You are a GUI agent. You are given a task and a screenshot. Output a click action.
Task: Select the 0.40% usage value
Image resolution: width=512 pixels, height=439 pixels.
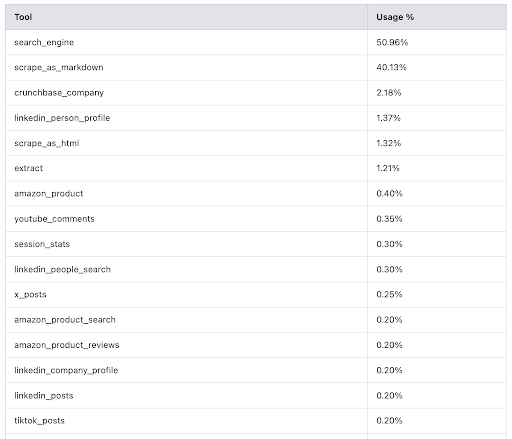389,194
